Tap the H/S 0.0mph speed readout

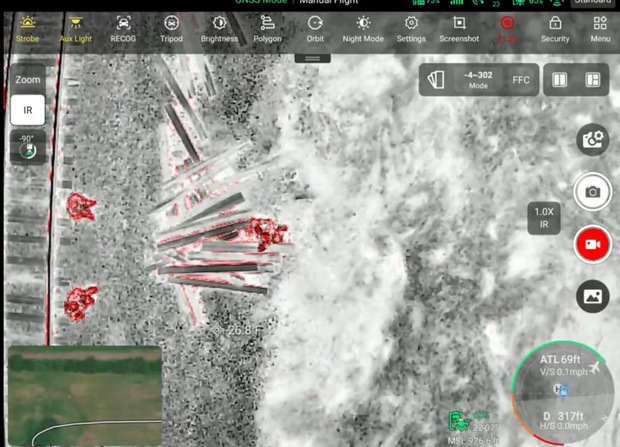pos(564,426)
